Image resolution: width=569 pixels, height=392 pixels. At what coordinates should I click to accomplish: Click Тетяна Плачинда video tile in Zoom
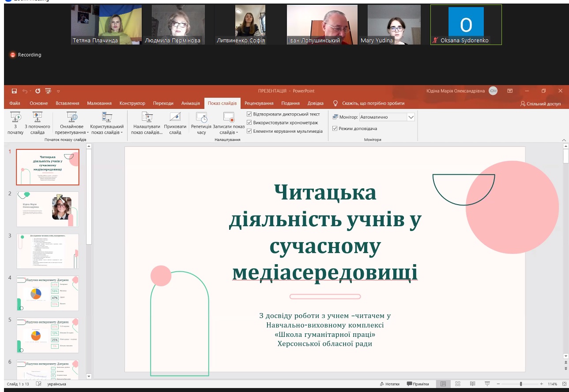106,25
